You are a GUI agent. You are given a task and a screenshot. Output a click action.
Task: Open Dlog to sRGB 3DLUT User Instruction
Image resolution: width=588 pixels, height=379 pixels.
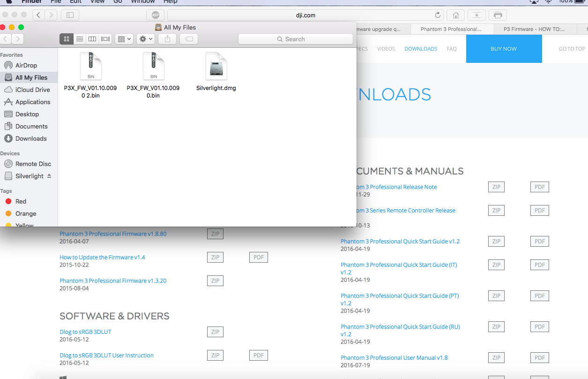click(106, 355)
